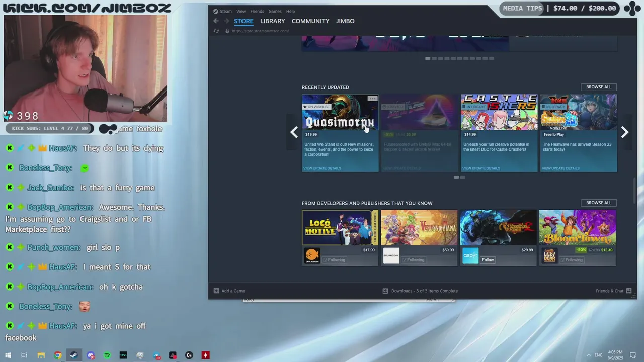Open the Visions of Mana game capsule

tap(419, 227)
